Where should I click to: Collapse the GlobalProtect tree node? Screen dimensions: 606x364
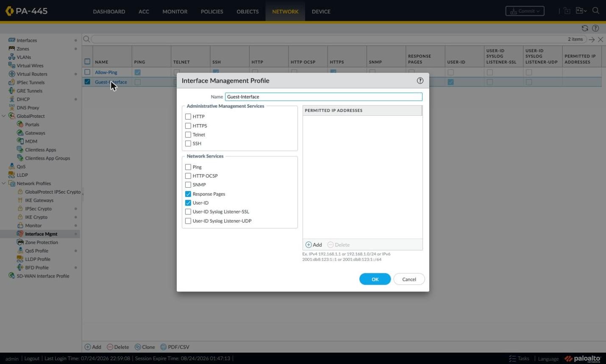pos(4,116)
